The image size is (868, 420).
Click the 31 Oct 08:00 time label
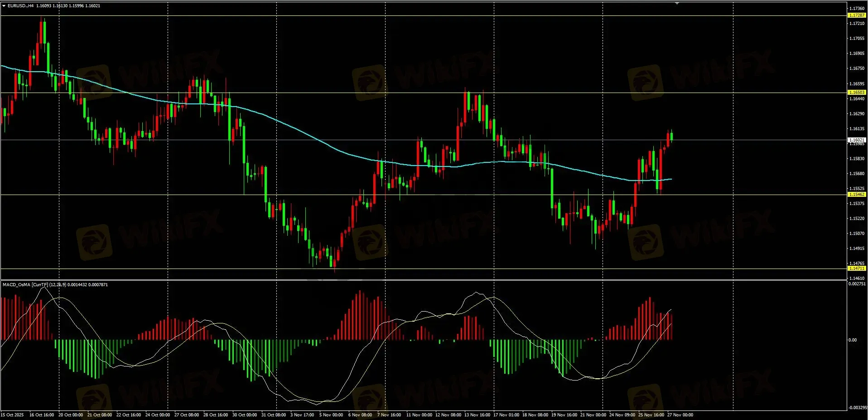[x=274, y=415]
